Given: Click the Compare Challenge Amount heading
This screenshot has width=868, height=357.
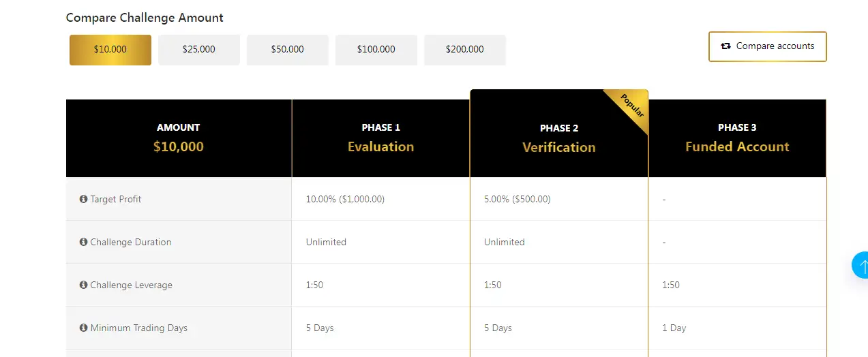Looking at the screenshot, I should pos(145,18).
